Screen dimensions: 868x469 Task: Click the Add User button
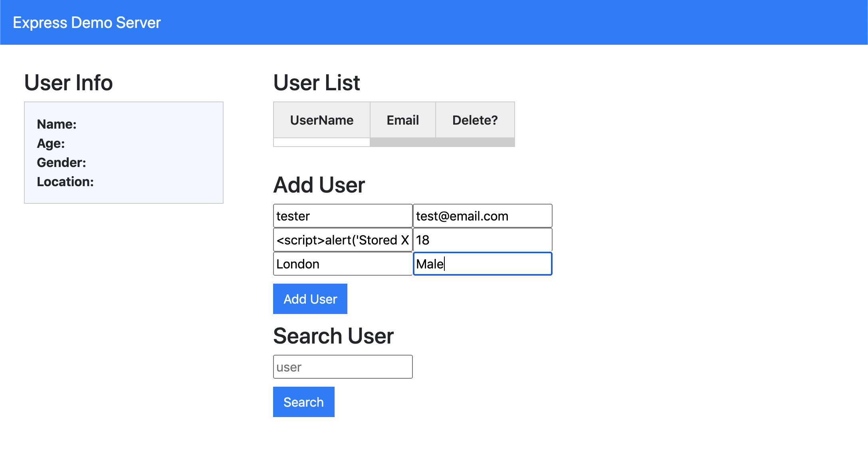(310, 299)
